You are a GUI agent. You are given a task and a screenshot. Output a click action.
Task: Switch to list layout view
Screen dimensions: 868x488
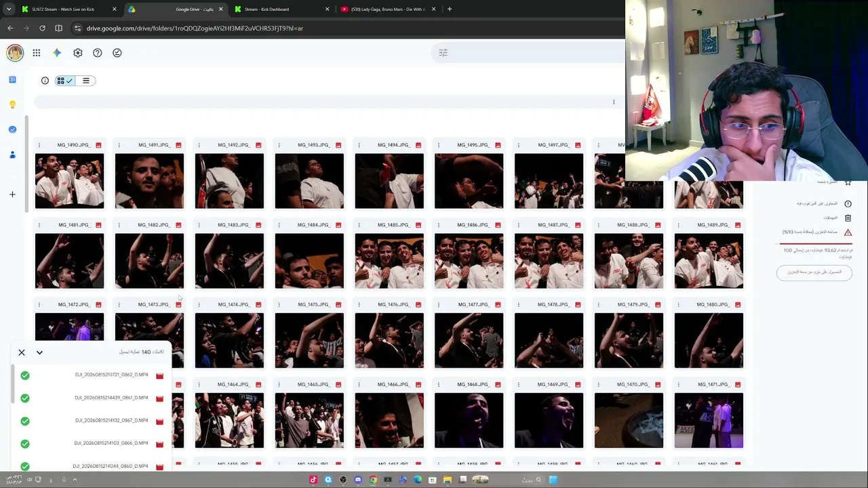(85, 81)
